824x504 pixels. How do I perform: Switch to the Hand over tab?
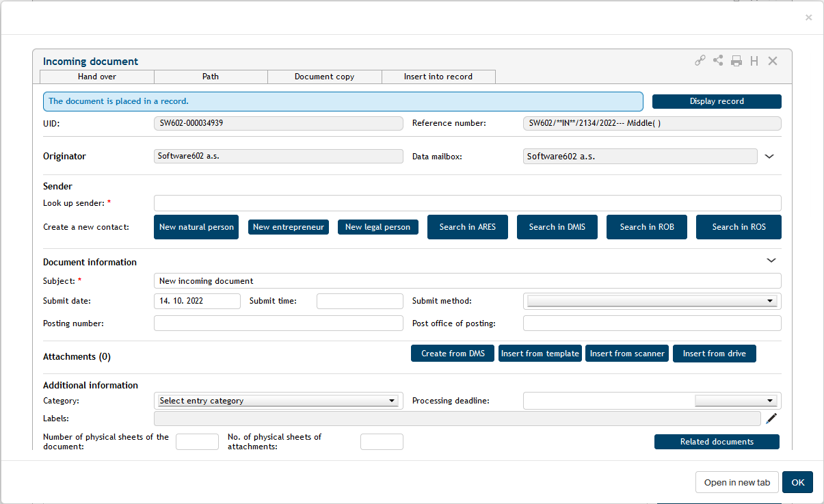click(97, 77)
